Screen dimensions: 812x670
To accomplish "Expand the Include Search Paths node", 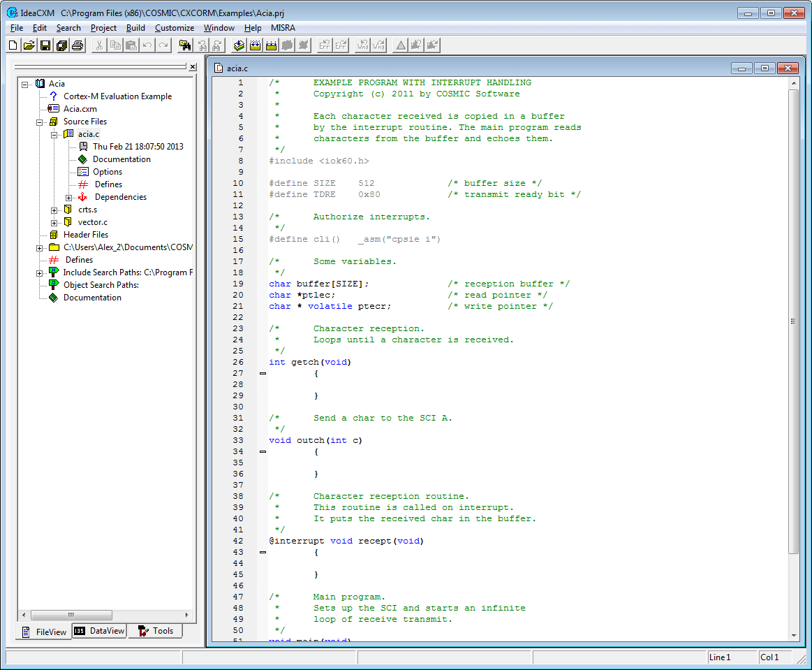I will [x=40, y=273].
